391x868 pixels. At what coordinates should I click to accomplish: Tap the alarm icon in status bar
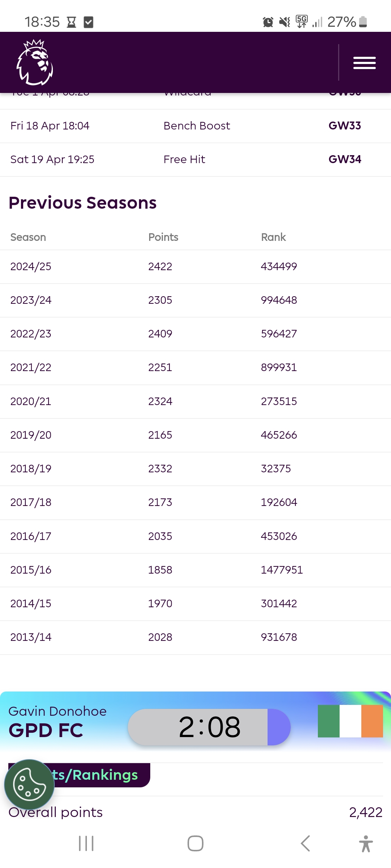coord(268,22)
